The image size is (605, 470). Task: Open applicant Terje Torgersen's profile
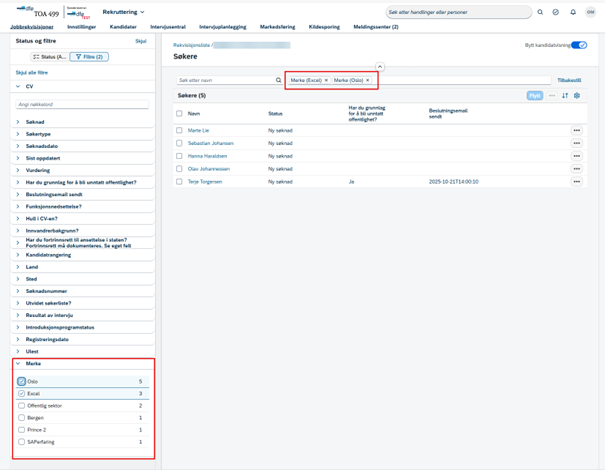point(205,181)
